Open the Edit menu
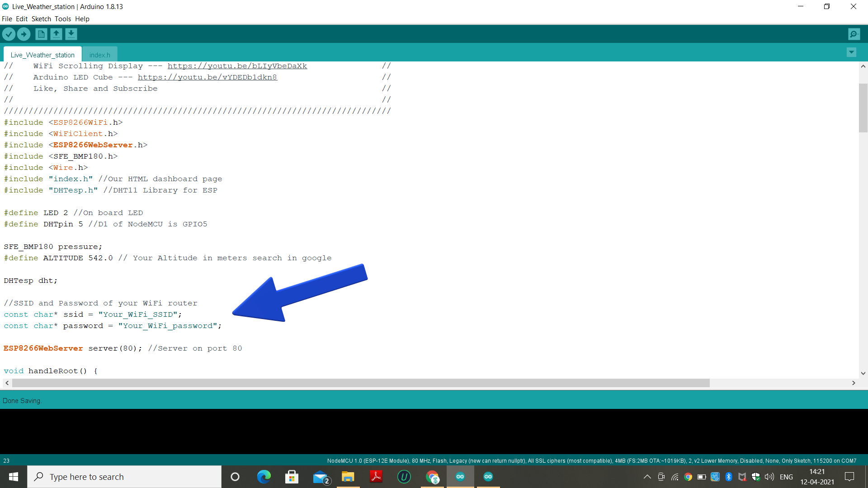Screen dimensions: 868x488 point(22,19)
